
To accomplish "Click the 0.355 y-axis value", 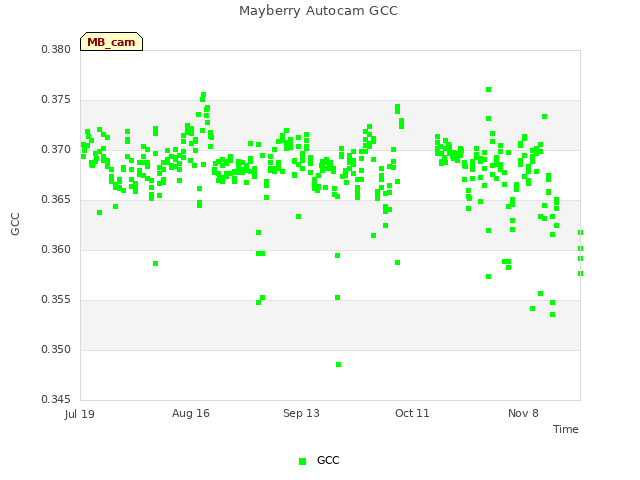I will pyautogui.click(x=56, y=300).
